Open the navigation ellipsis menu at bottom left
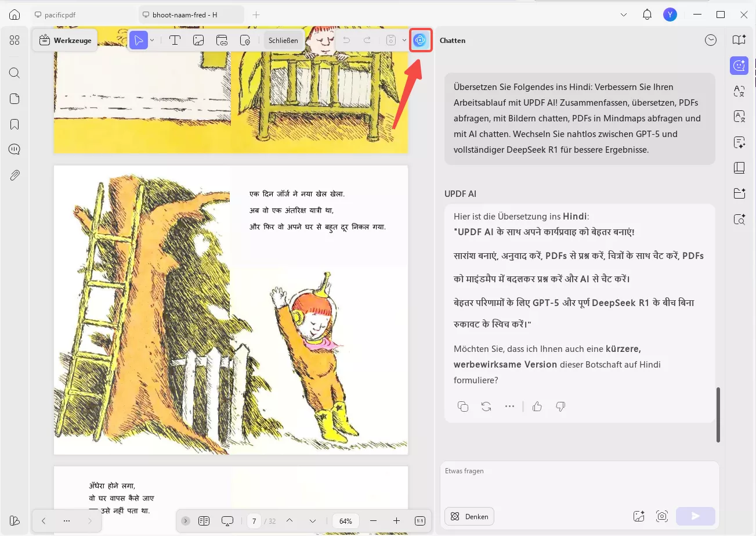This screenshot has height=536, width=756. click(x=67, y=521)
